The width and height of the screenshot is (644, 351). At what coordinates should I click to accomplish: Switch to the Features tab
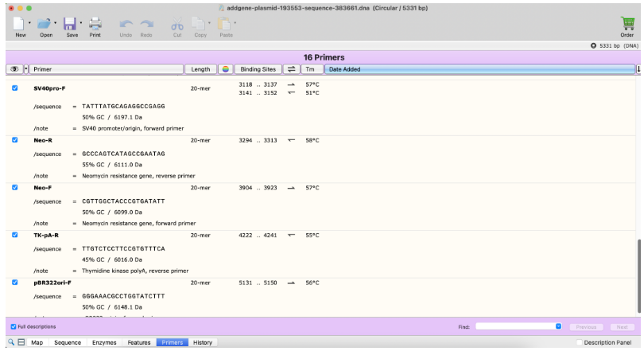[139, 342]
